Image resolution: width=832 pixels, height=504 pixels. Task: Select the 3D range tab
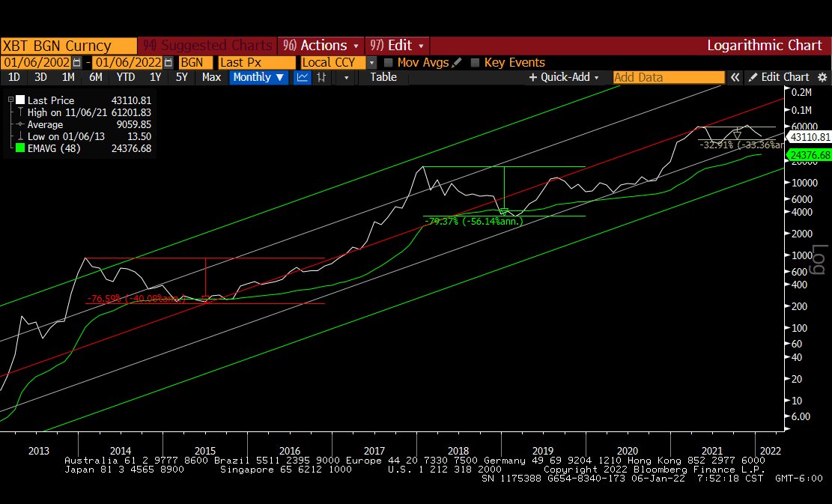point(40,77)
